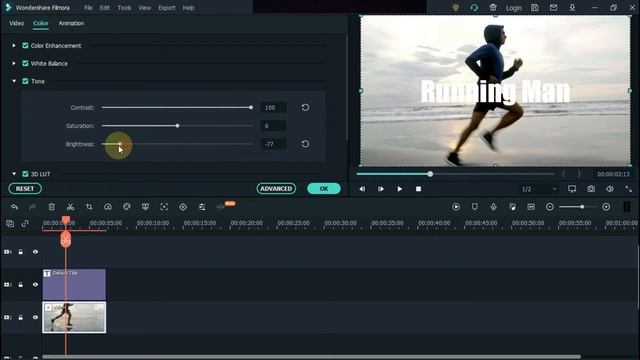Viewport: 640px width, 360px height.
Task: Click the Contrast slider handle
Action: (251, 108)
